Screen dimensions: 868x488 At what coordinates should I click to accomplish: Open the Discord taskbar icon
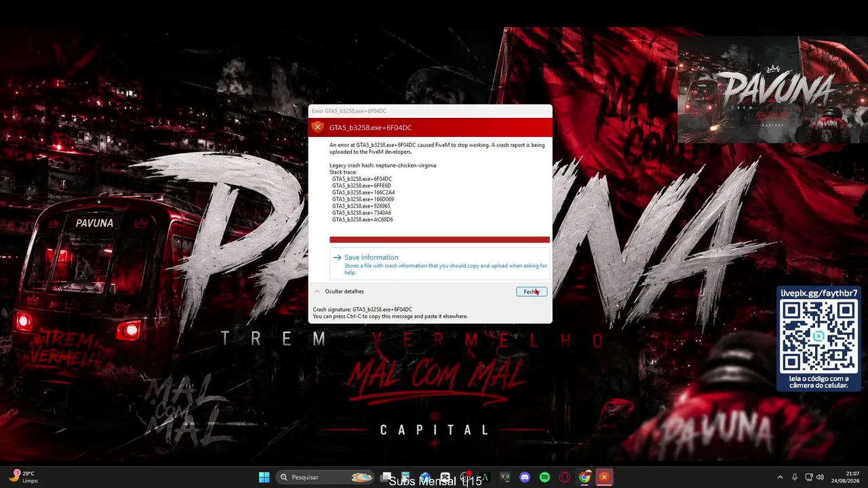[524, 477]
